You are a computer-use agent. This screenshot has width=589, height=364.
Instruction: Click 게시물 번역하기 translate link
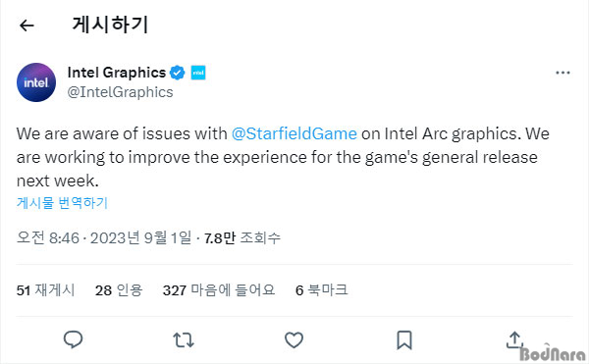[63, 203]
